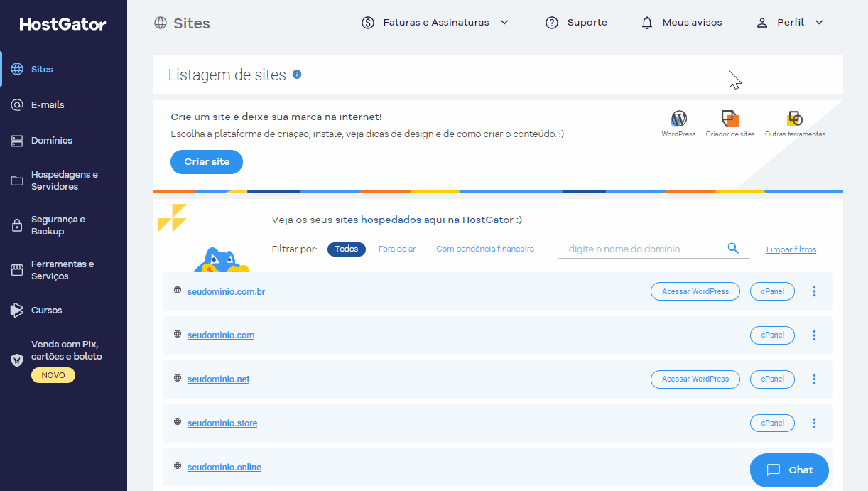
Task: Open the seudominio.store link
Action: coord(222,423)
